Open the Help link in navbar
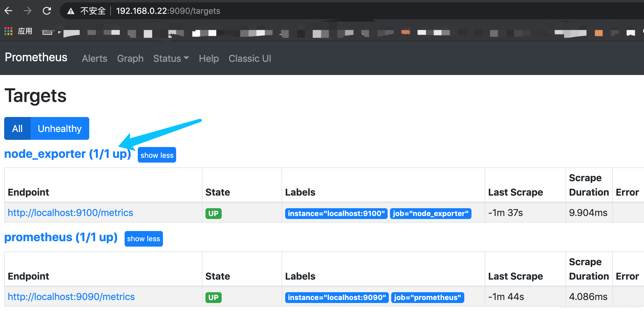Image resolution: width=644 pixels, height=312 pixels. 209,58
